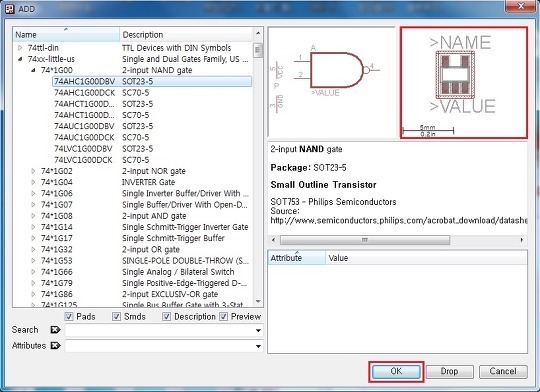Sort by the Name column header
Image resolution: width=540 pixels, height=392 pixels.
66,34
